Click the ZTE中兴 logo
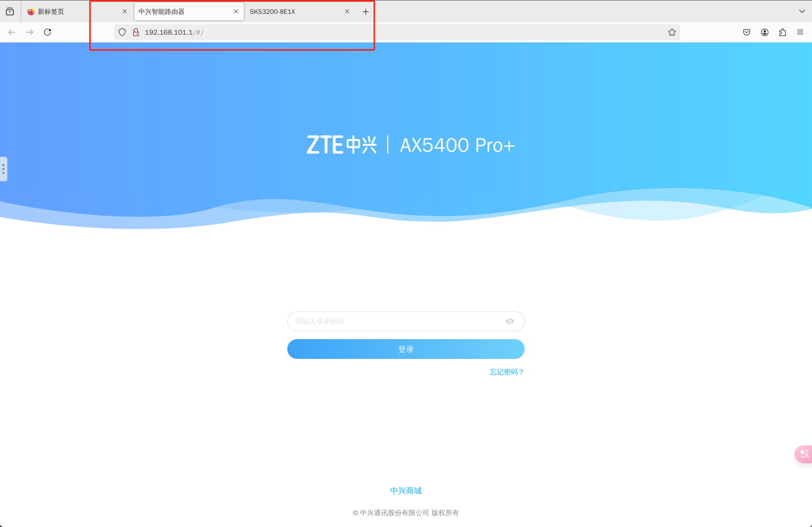The width and height of the screenshot is (812, 527). (342, 145)
